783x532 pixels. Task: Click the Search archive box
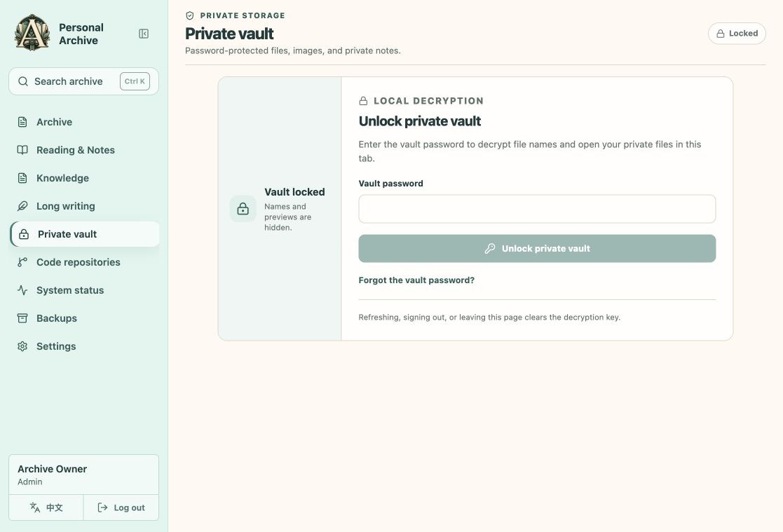tap(84, 81)
